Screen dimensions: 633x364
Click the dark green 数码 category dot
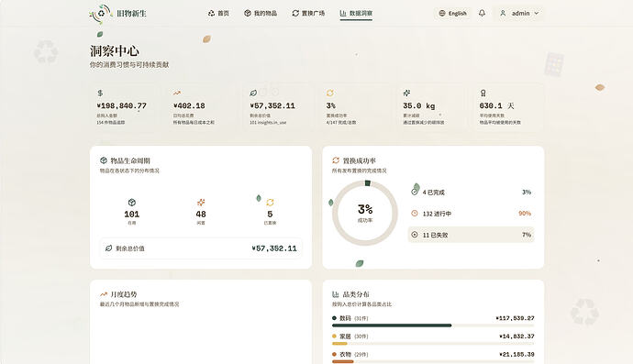tap(334, 318)
